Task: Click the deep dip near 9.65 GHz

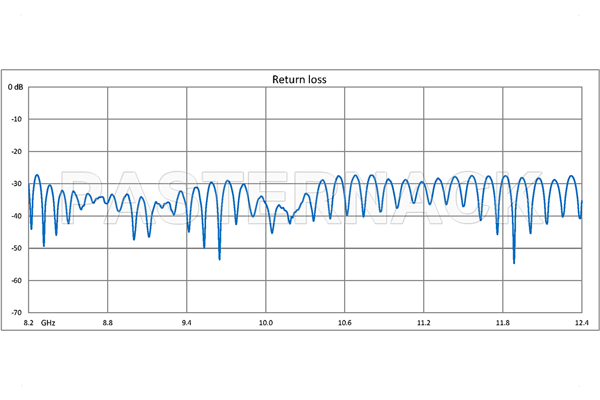Action: point(219,258)
